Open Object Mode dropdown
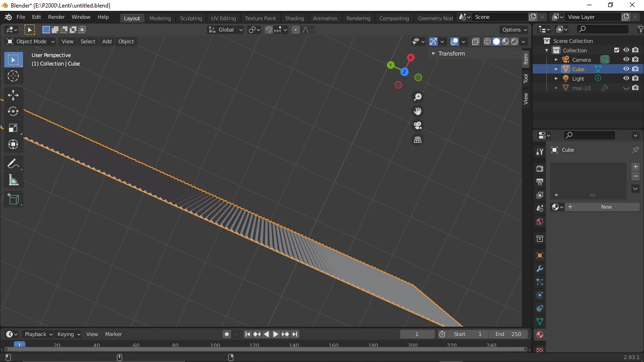Image resolution: width=644 pixels, height=362 pixels. tap(31, 41)
